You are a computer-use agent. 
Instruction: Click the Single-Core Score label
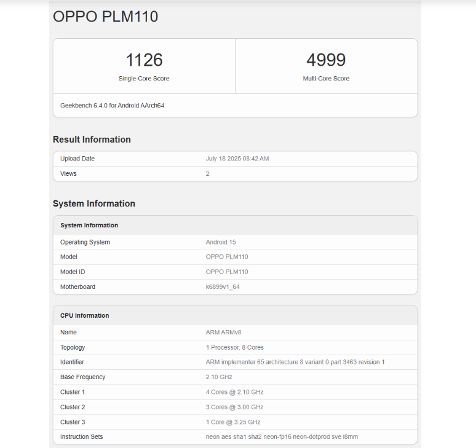click(x=144, y=79)
